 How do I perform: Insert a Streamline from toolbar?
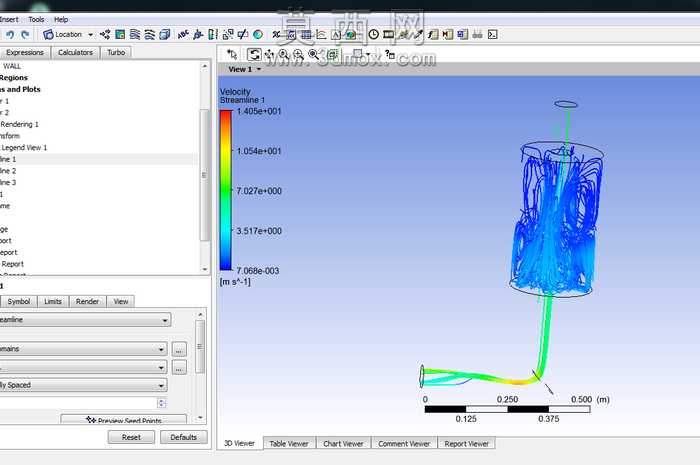[x=135, y=34]
